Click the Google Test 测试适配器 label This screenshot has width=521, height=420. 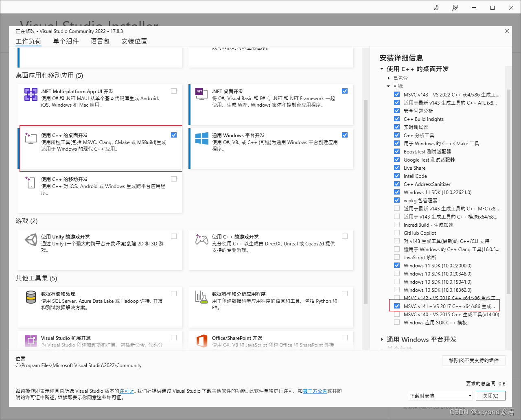pos(429,160)
